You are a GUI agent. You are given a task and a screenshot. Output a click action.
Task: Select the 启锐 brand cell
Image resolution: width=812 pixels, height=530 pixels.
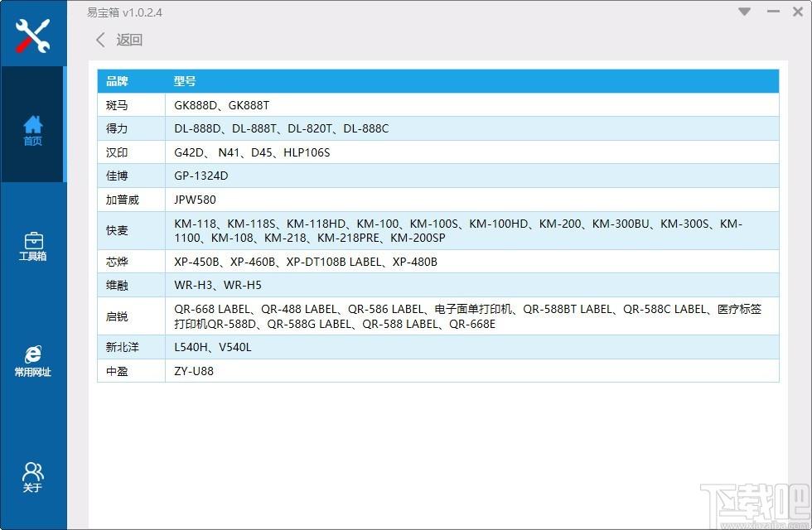pyautogui.click(x=132, y=316)
